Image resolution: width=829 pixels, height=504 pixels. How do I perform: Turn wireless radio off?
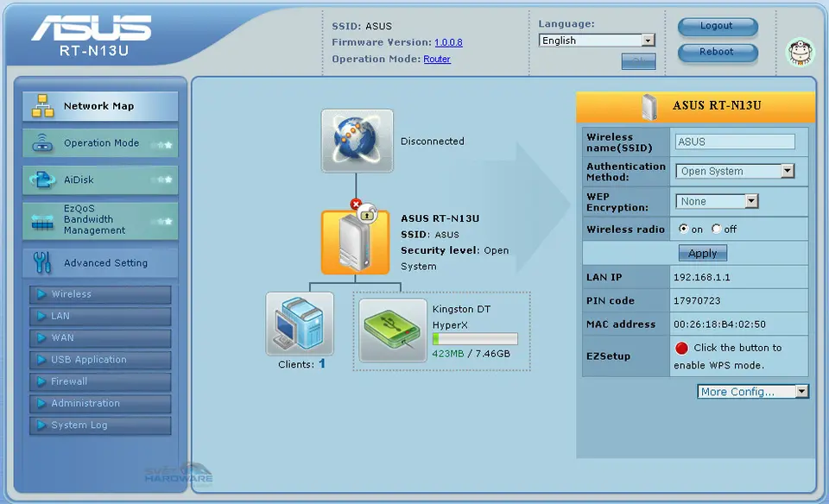(x=716, y=230)
